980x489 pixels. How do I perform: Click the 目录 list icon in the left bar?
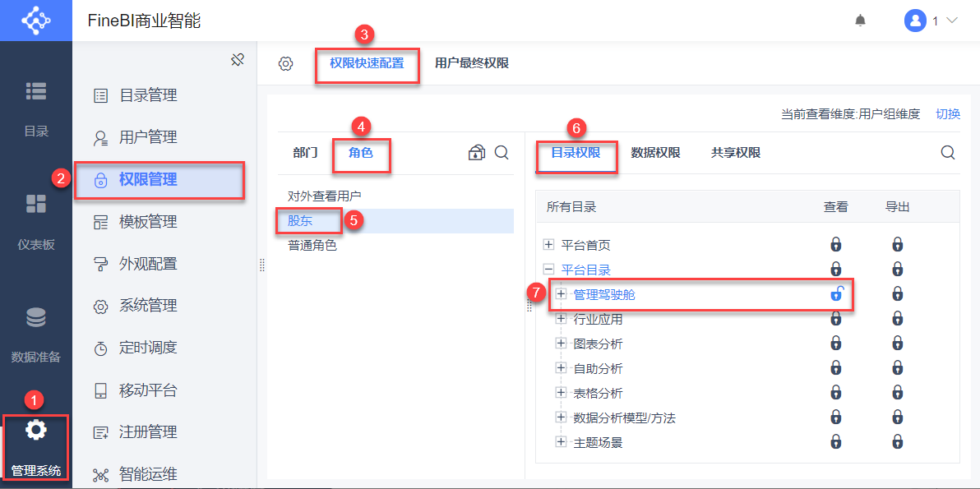[36, 91]
